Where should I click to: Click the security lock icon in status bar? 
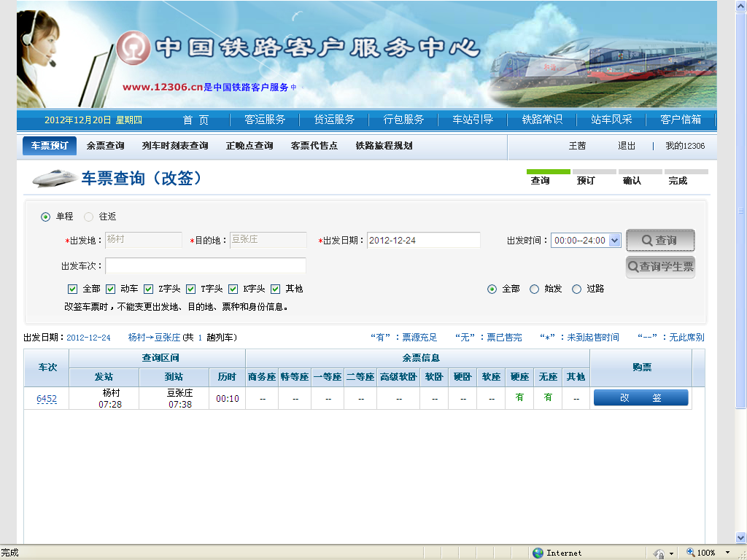(659, 553)
